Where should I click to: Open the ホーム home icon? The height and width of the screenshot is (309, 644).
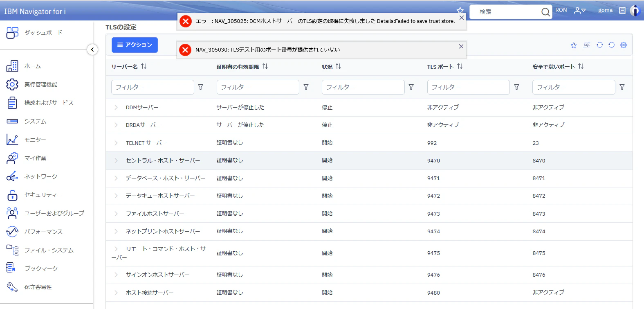[12, 66]
